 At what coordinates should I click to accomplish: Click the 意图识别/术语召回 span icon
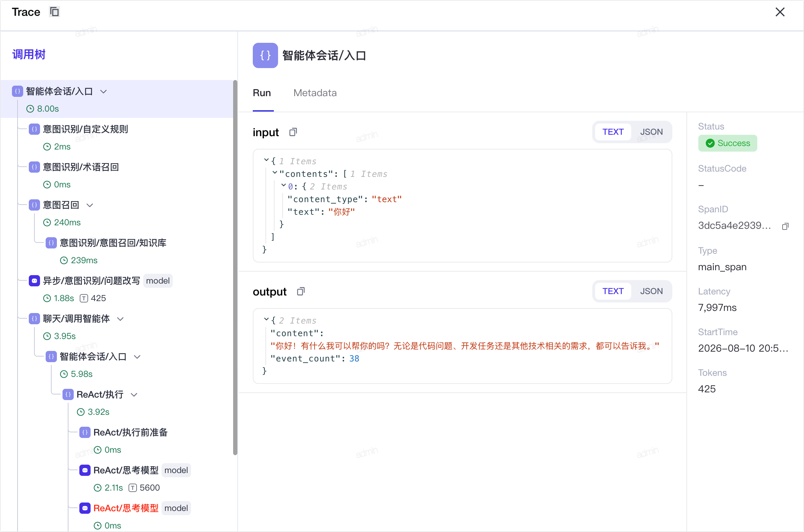pos(34,167)
